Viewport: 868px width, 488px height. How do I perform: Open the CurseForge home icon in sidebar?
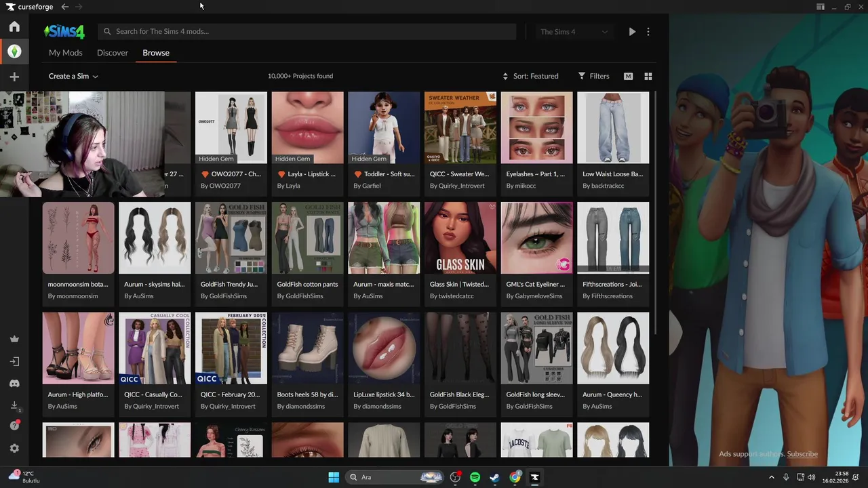(14, 26)
